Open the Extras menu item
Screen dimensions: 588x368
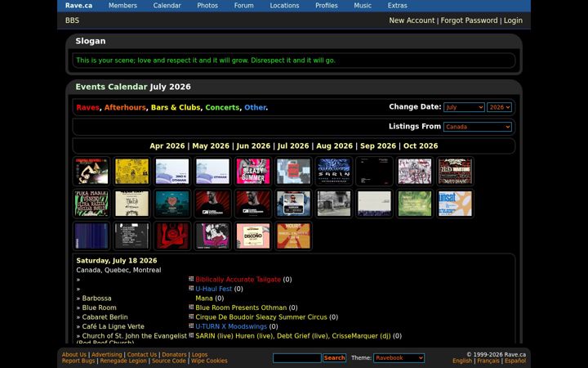[398, 6]
